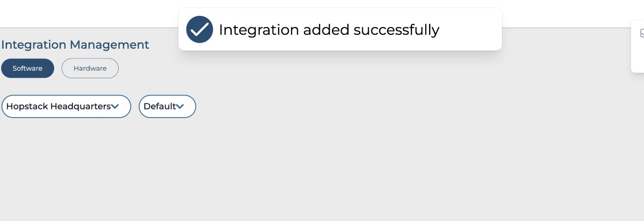Click the chevron arrow beside Hopstack Headquarters

coord(115,106)
